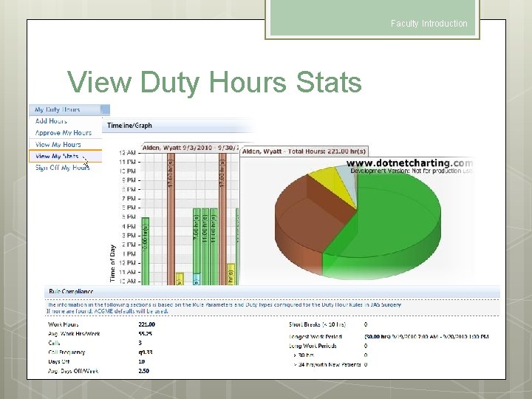This screenshot has height=399, width=532.
Task: Click the Rule Compliance section header
Action: point(71,291)
